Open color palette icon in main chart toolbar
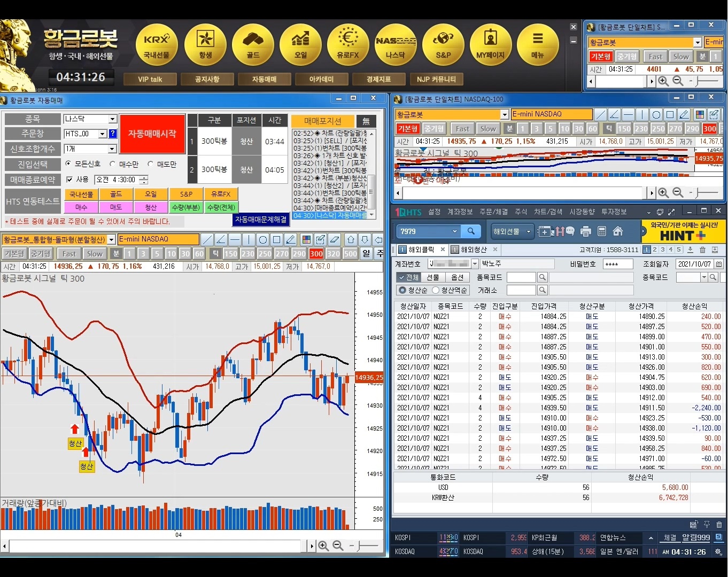This screenshot has width=728, height=577. point(306,239)
